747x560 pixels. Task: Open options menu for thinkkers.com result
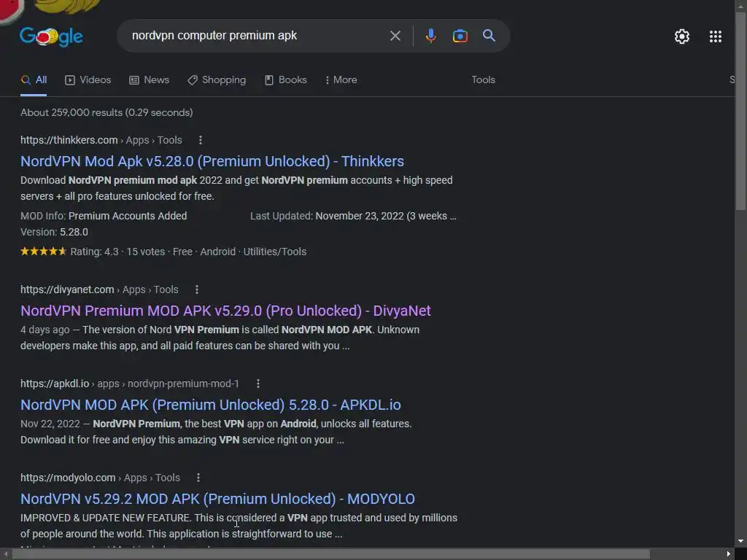click(x=200, y=140)
